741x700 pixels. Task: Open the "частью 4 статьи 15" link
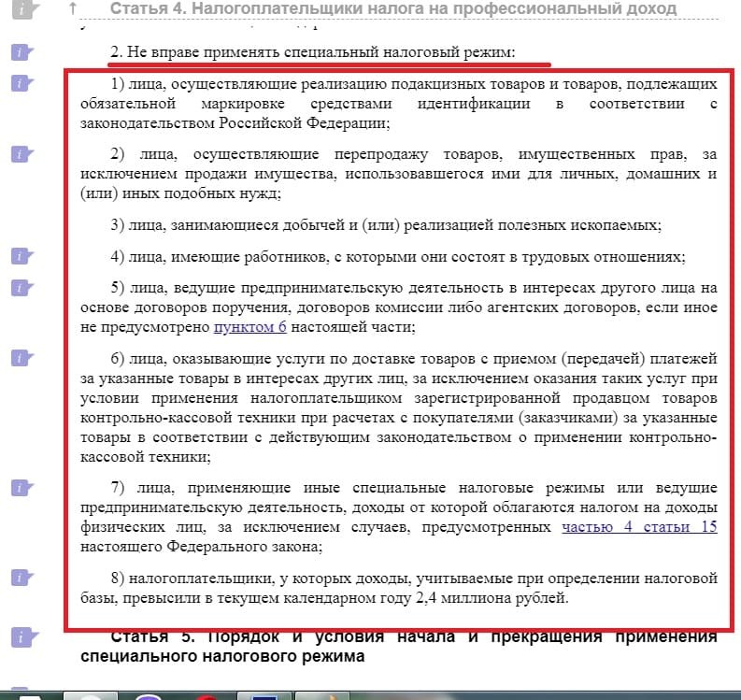[639, 527]
